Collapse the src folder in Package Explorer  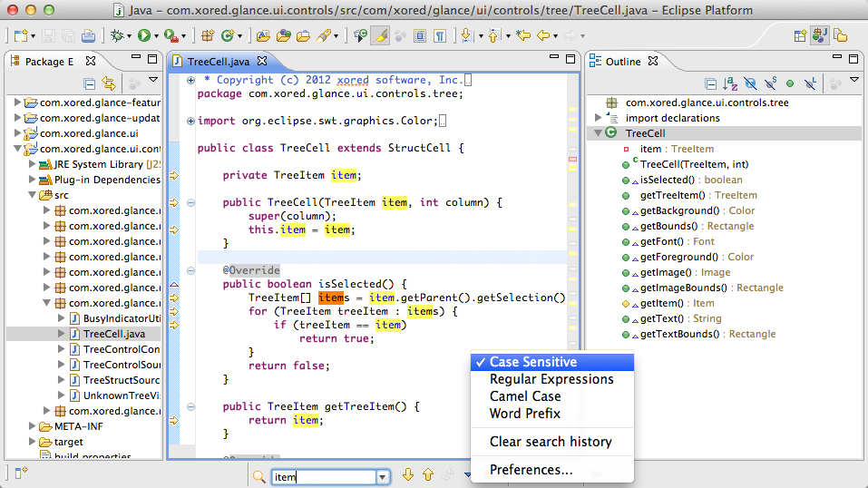30,195
